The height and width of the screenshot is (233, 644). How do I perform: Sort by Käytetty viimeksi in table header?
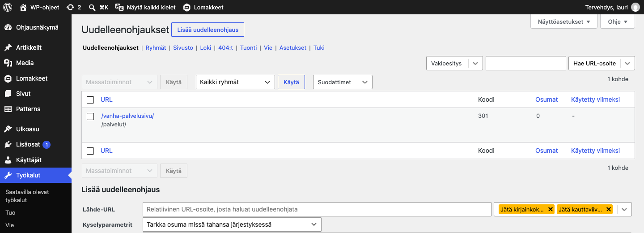595,99
